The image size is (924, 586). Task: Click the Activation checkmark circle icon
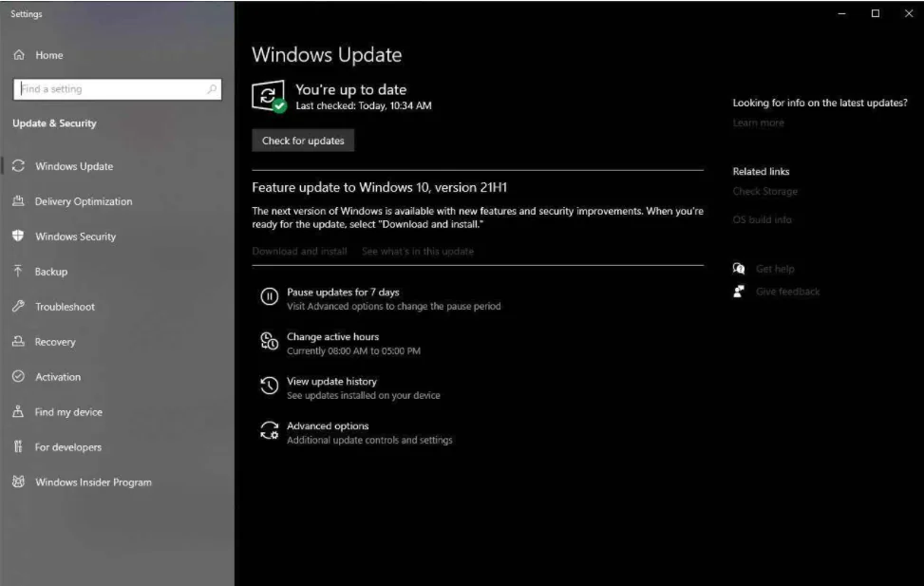[x=18, y=376]
